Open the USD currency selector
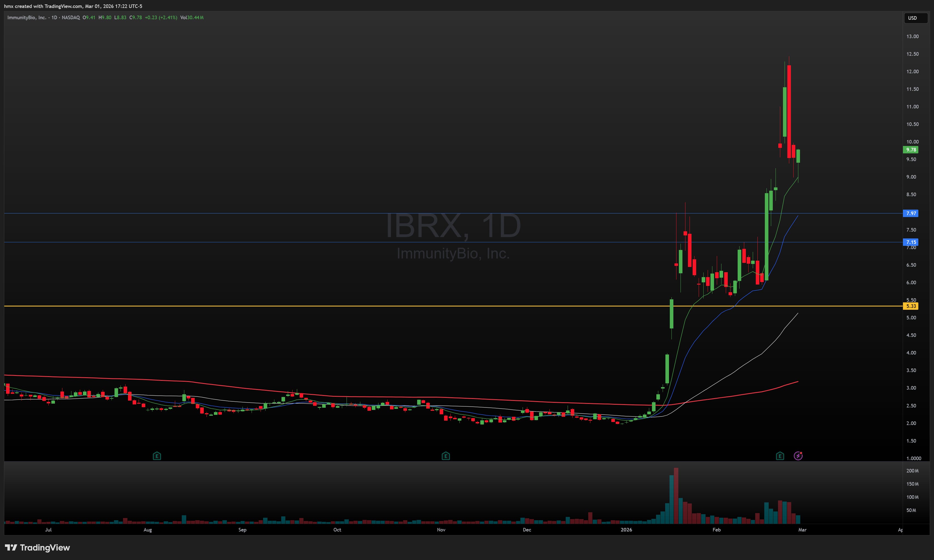Viewport: 934px width, 560px height. [x=916, y=18]
